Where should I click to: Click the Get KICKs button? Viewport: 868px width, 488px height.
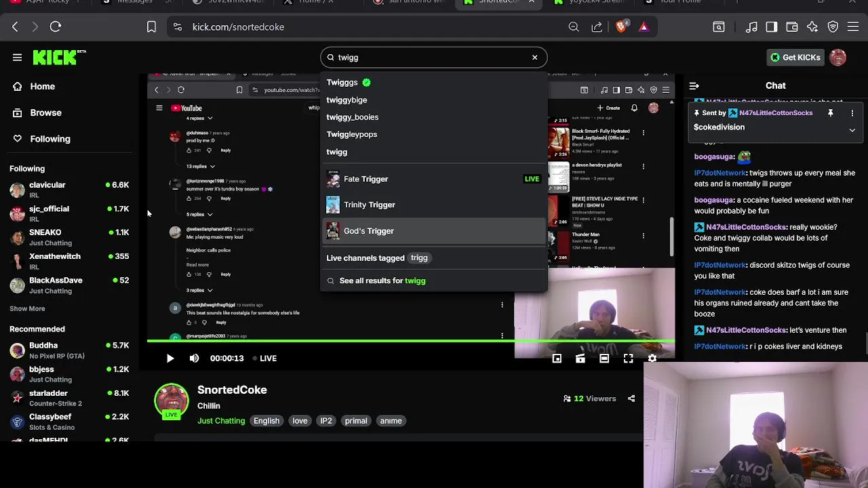[795, 58]
